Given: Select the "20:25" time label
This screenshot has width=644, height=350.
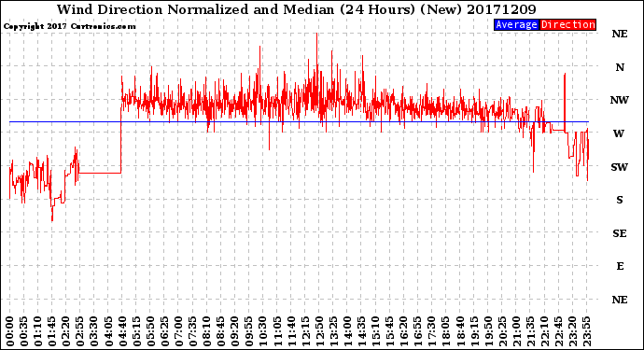Looking at the screenshot, I should pyautogui.click(x=502, y=331).
